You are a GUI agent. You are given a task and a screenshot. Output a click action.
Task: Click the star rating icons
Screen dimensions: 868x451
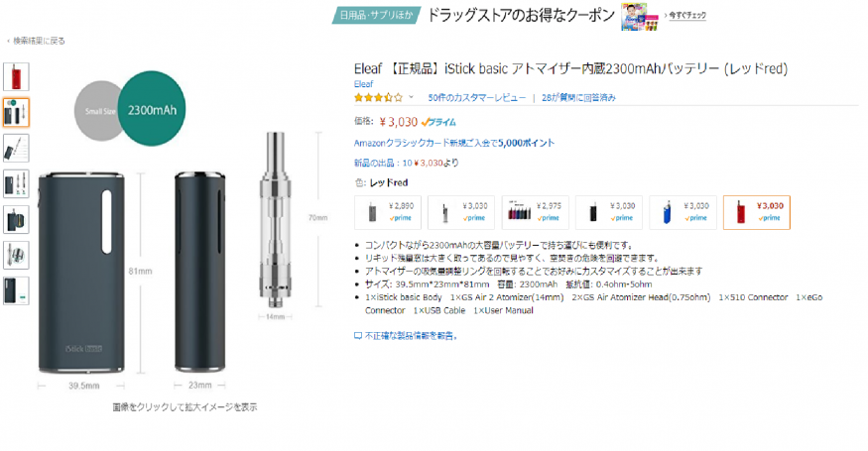point(379,97)
